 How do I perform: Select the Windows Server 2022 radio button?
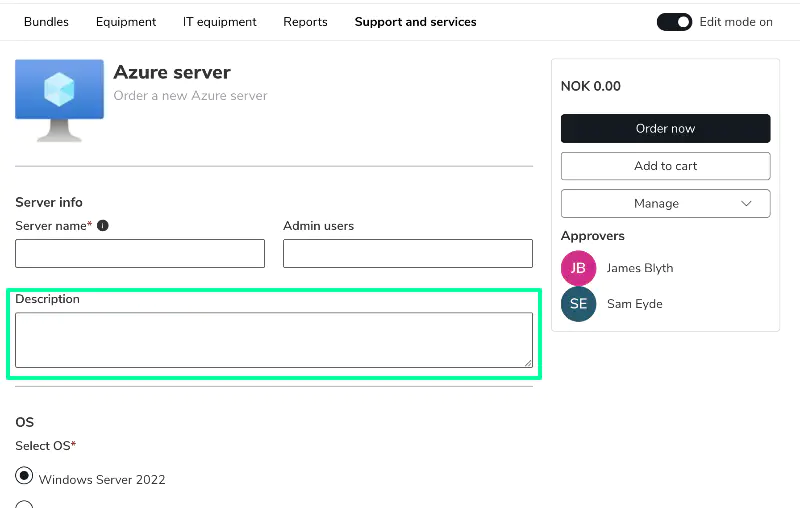tap(24, 475)
